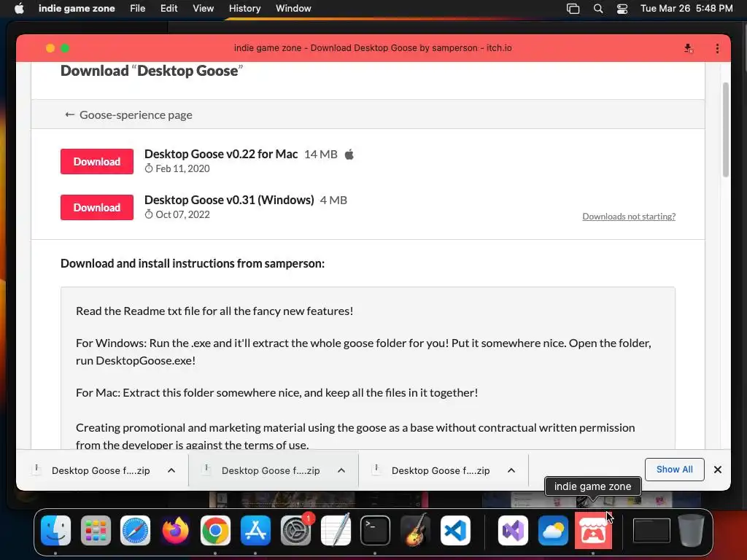Image resolution: width=747 pixels, height=560 pixels.
Task: Click the page's vertical scrollbar thumb
Action: click(726, 130)
